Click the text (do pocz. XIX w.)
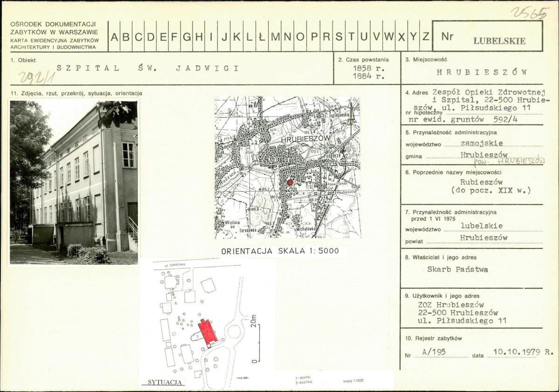The image size is (559, 392). click(x=491, y=190)
